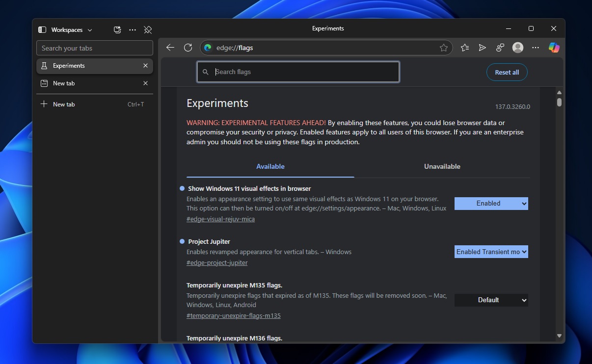
Task: Open the Favorites list
Action: 464,48
